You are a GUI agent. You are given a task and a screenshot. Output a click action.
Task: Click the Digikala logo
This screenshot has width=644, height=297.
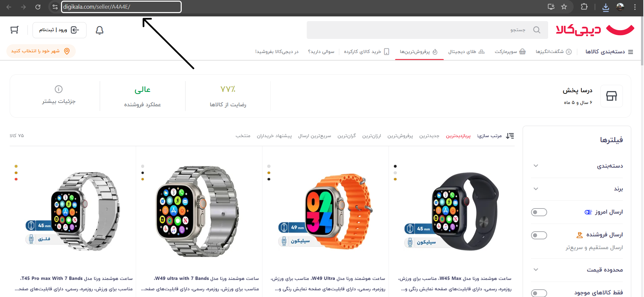coord(595,30)
